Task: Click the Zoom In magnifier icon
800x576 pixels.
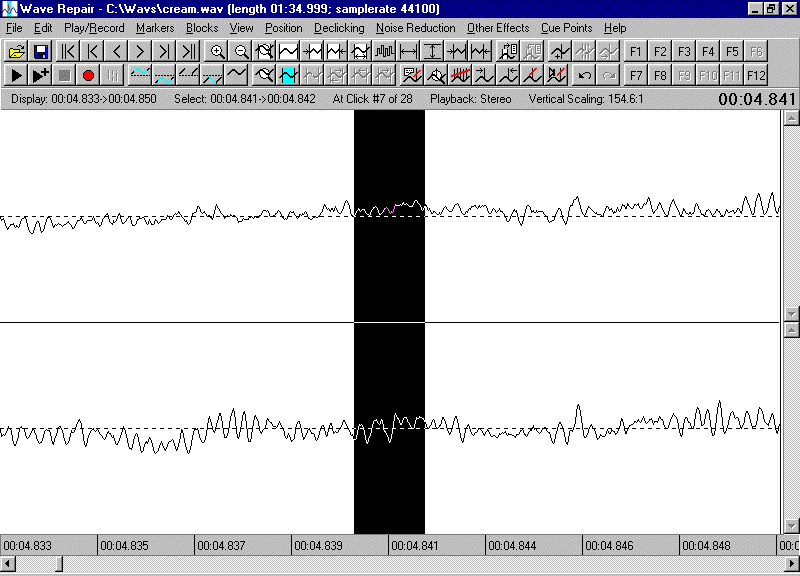Action: [217, 51]
